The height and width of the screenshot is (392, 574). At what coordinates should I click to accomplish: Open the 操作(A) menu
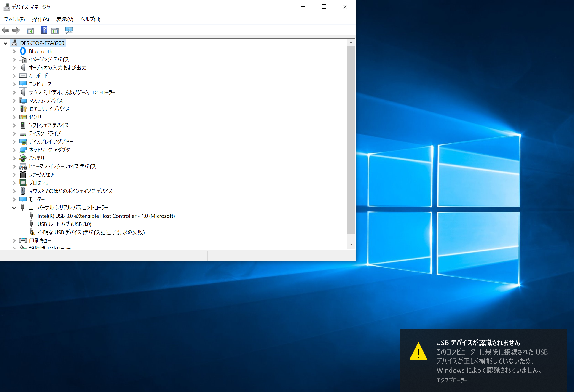[x=40, y=19]
